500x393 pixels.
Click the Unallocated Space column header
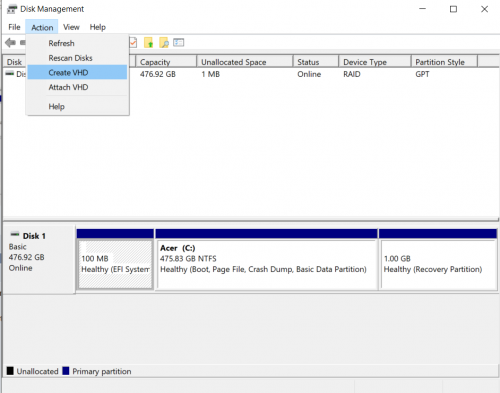coord(245,62)
